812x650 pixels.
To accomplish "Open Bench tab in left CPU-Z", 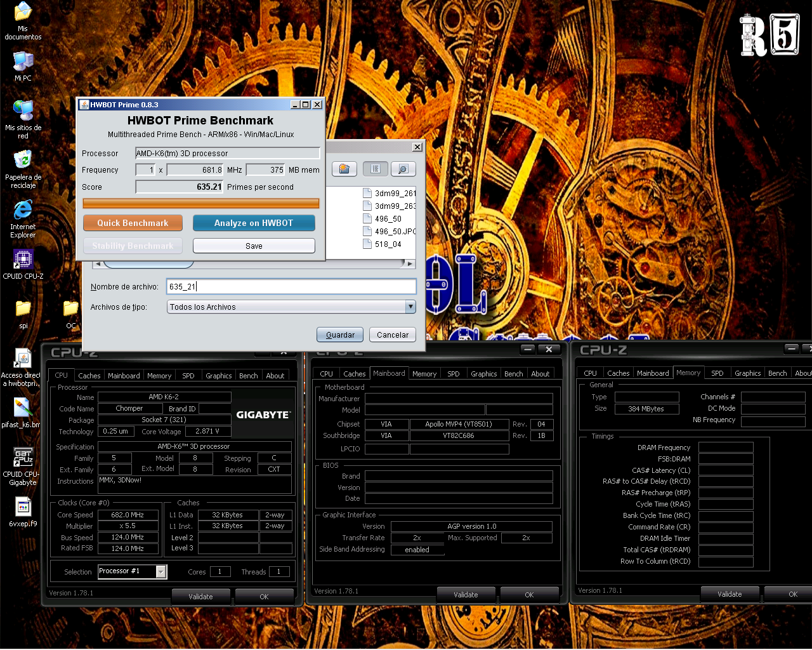I will [x=249, y=376].
